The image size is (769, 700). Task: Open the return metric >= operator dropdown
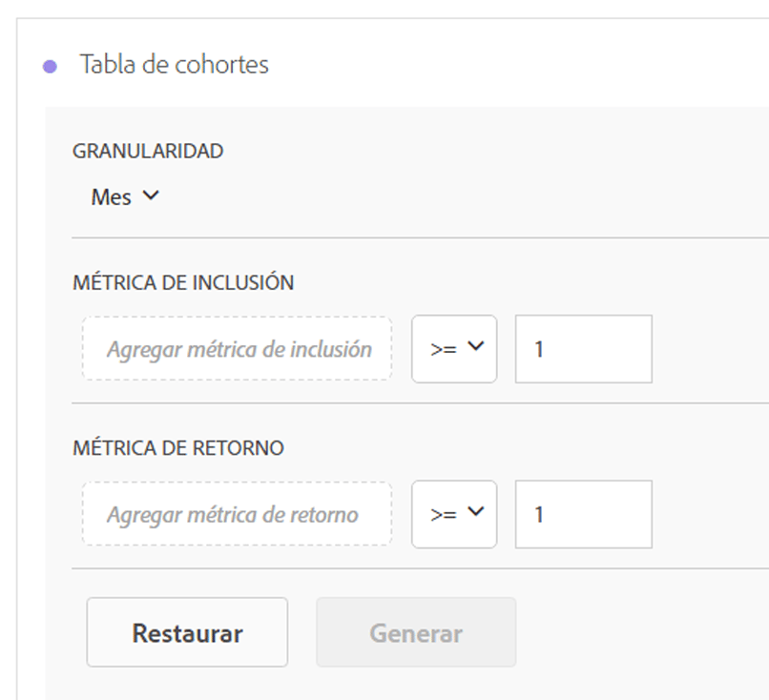click(454, 514)
